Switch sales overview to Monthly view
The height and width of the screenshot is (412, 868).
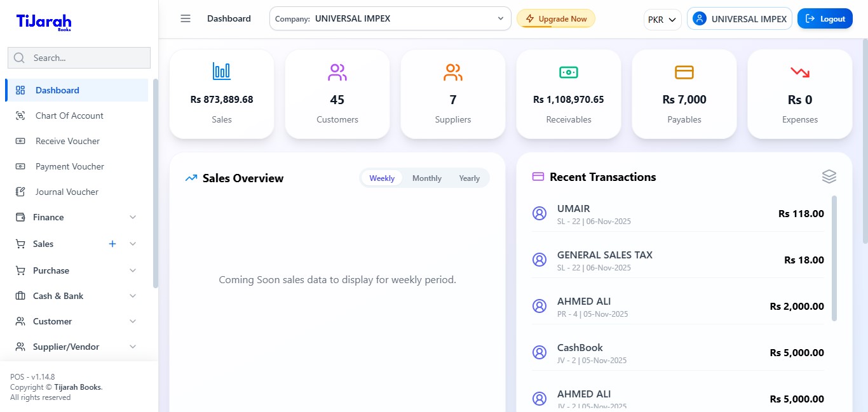coord(426,178)
